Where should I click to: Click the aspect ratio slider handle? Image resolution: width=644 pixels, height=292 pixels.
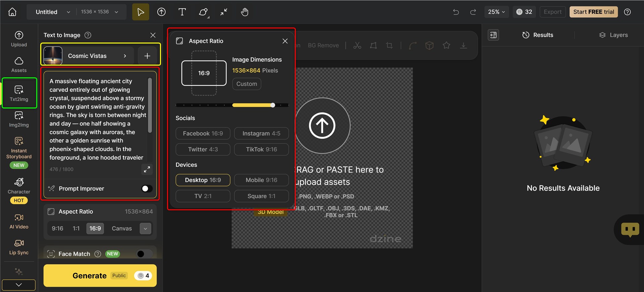click(x=273, y=105)
